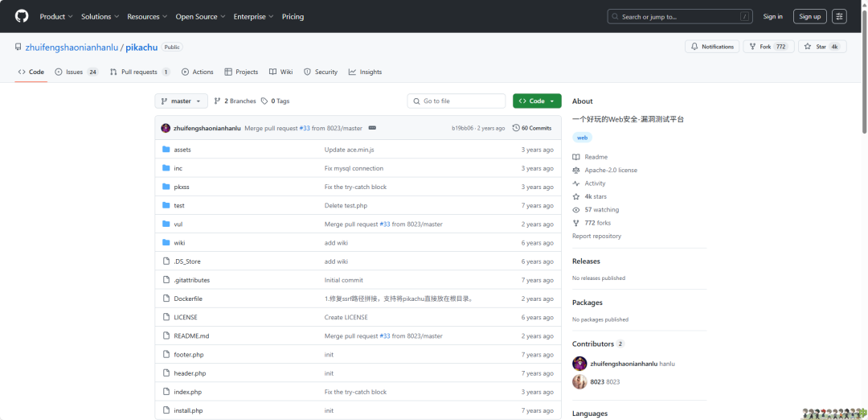This screenshot has height=420, width=868.
Task: Click the Dockerfile file icon
Action: [x=166, y=299]
